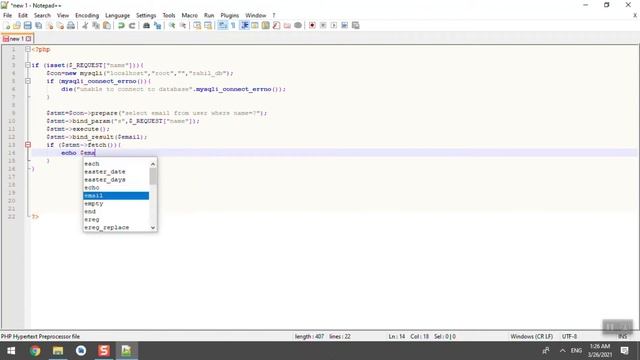Screen dimensions: 640x360
Task: Zoom out using the toolbar icon
Action: click(182, 25)
